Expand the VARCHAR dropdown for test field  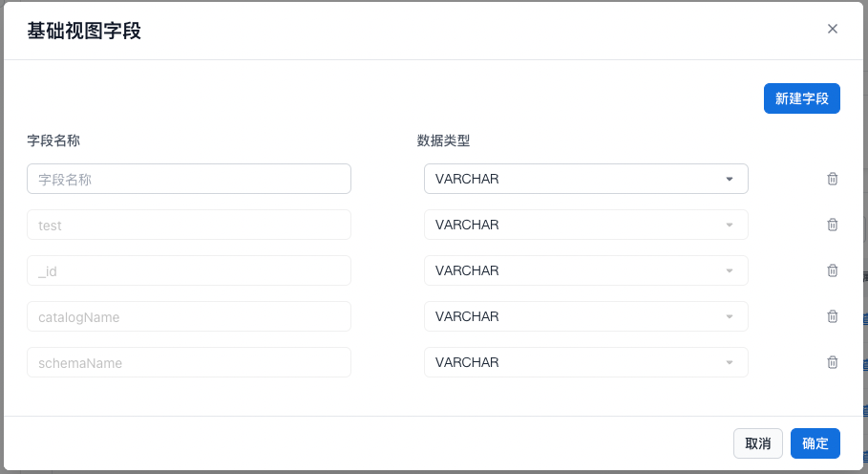coord(585,225)
